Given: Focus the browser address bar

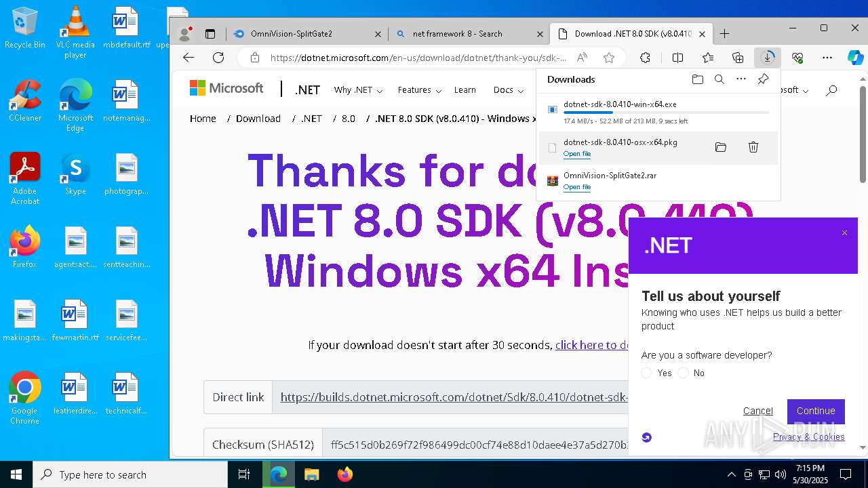Looking at the screenshot, I should [418, 58].
